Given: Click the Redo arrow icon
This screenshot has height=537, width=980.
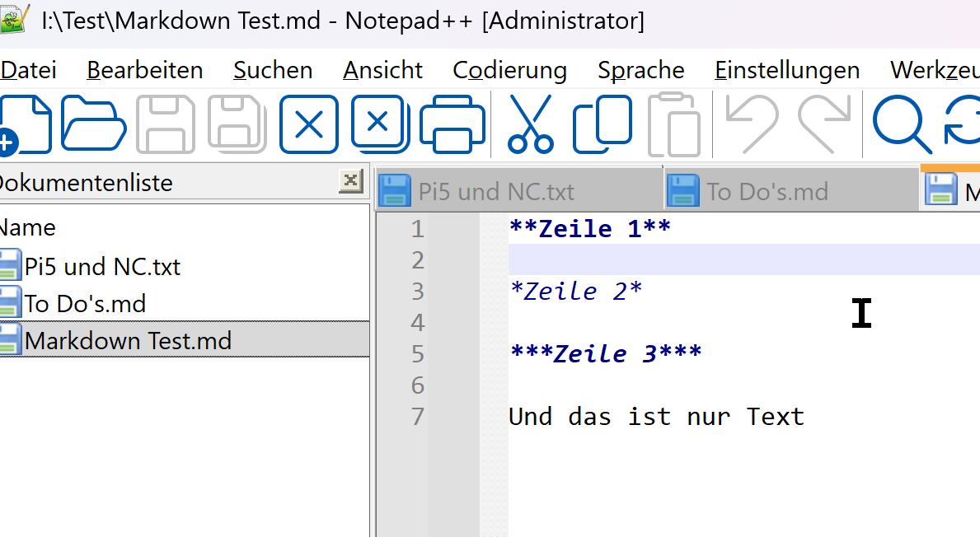Looking at the screenshot, I should [824, 124].
